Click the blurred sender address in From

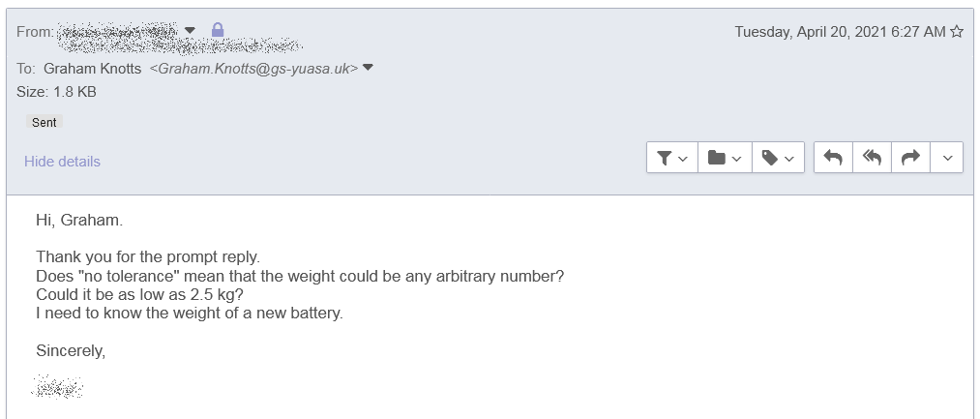click(118, 32)
